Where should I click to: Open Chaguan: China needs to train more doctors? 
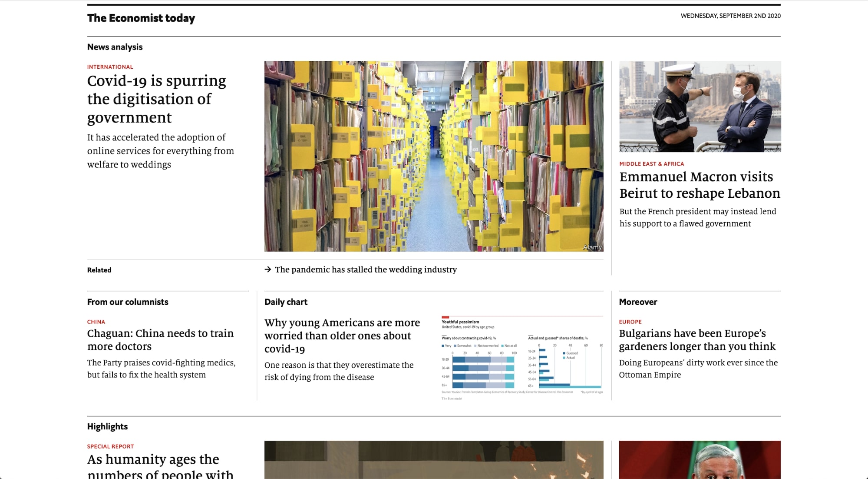[160, 340]
